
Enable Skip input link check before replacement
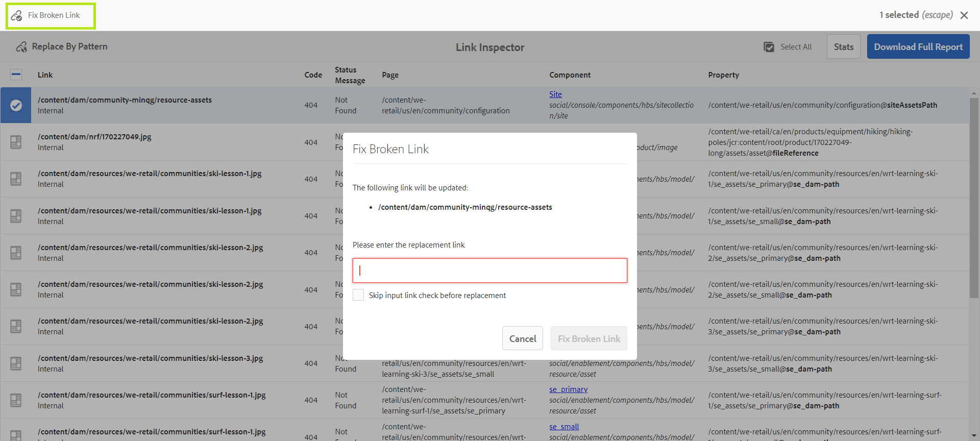[x=358, y=295]
